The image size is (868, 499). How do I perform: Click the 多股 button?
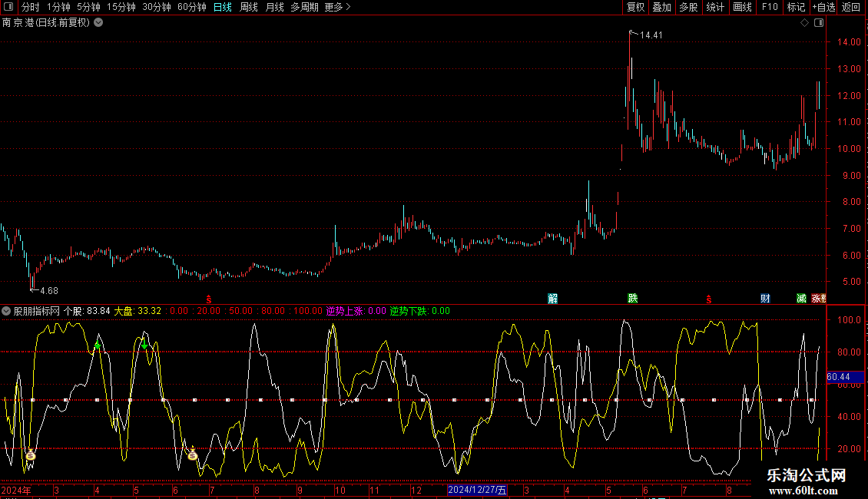[x=688, y=7]
